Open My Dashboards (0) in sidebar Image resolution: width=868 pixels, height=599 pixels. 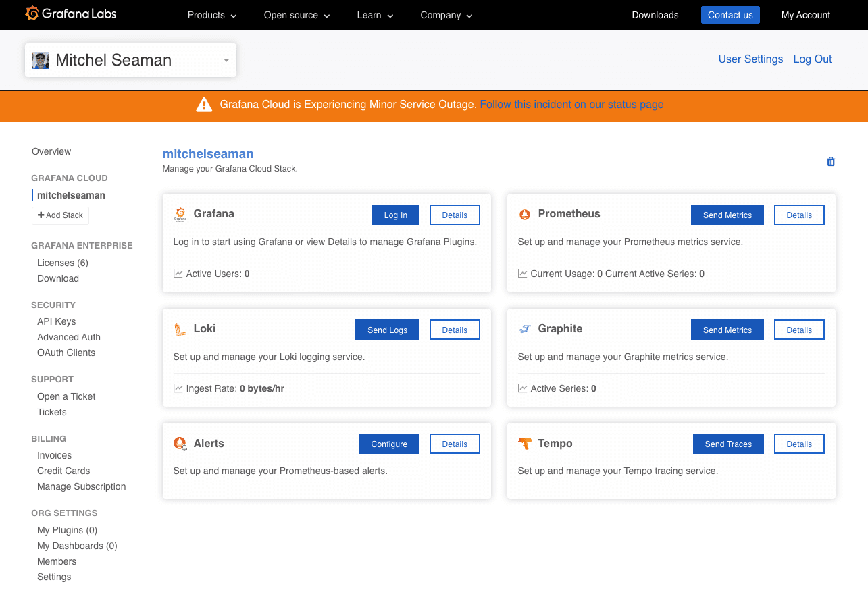tap(77, 546)
